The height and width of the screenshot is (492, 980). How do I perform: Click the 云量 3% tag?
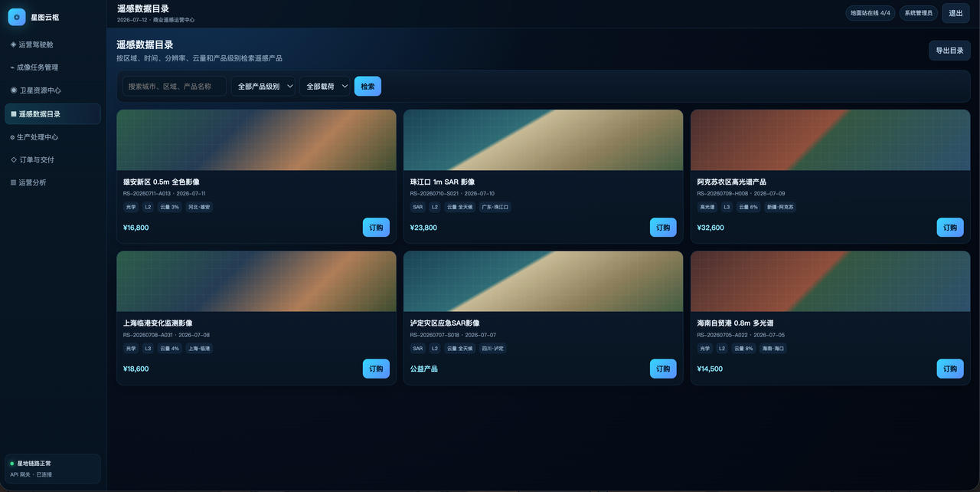[x=169, y=207]
